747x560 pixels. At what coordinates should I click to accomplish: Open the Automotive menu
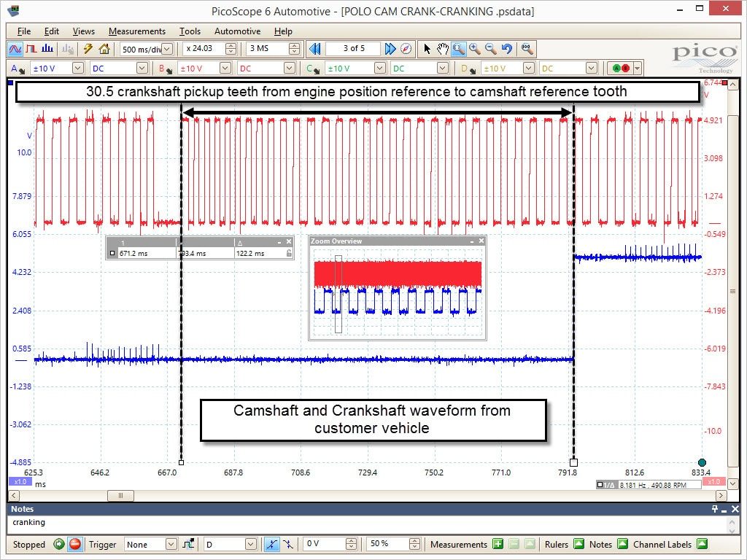237,31
